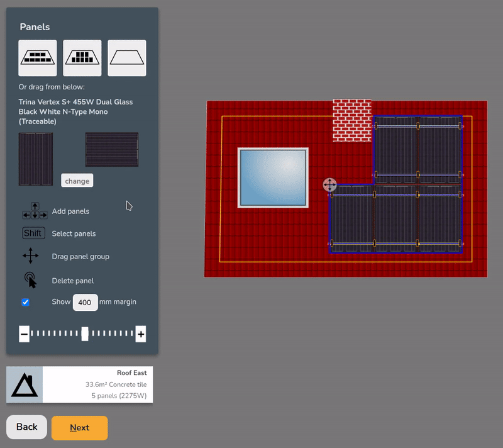Click the Next button
This screenshot has width=503, height=448.
coord(79,428)
